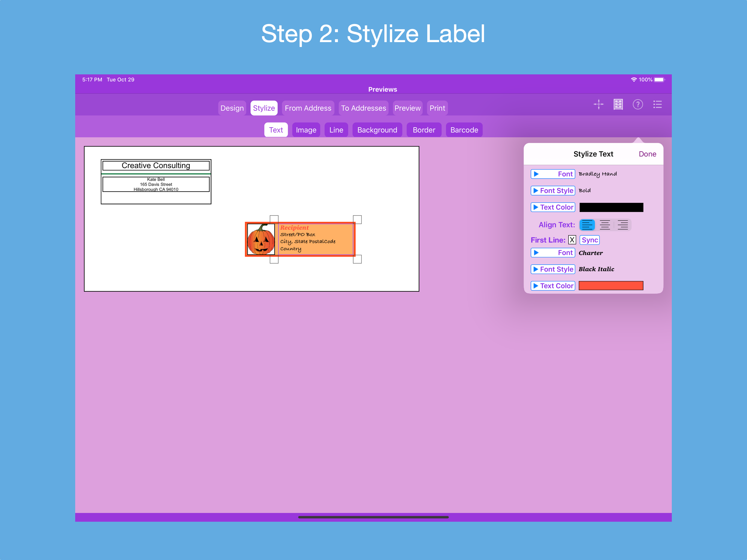Switch to the From Address tab
Screen dimensions: 747x560
tap(308, 108)
